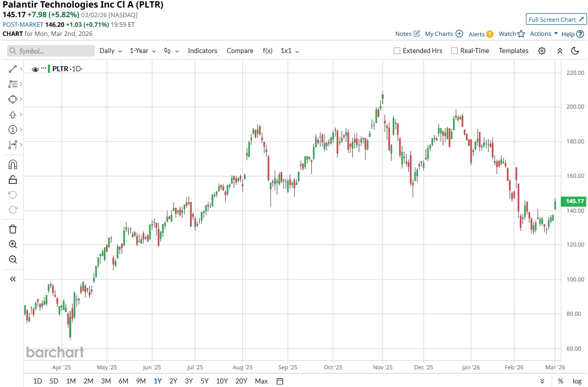Lock drawings with the padlock icon
The width and height of the screenshot is (588, 387).
click(x=13, y=179)
